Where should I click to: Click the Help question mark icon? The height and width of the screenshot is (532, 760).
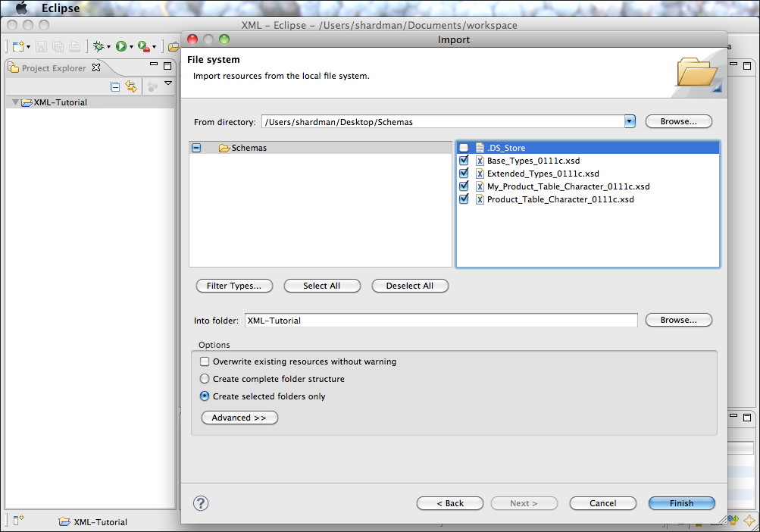[201, 503]
